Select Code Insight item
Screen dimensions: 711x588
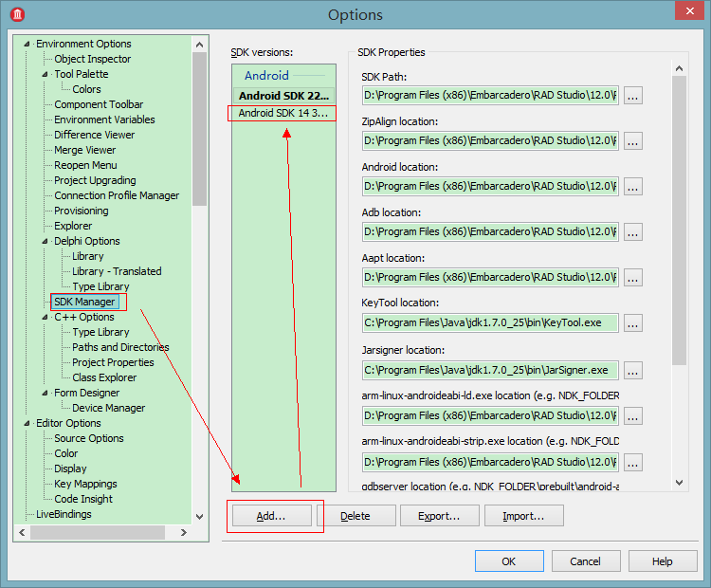tap(83, 499)
